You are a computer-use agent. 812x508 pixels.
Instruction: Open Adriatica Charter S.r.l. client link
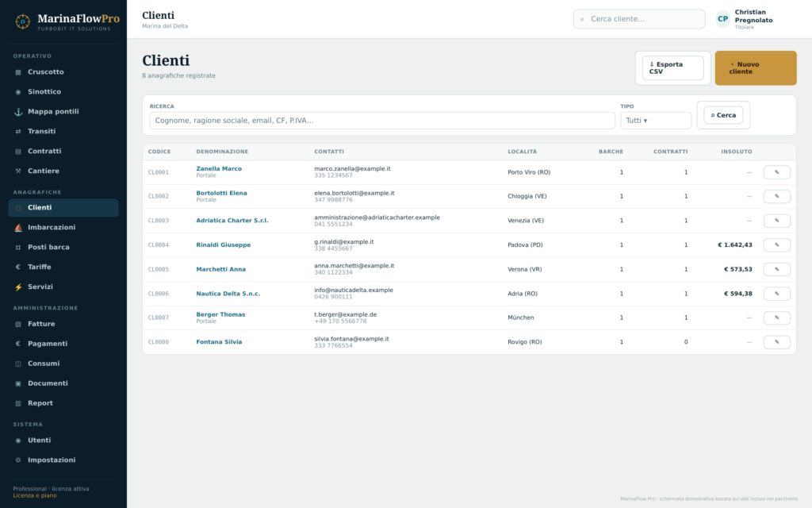point(232,221)
